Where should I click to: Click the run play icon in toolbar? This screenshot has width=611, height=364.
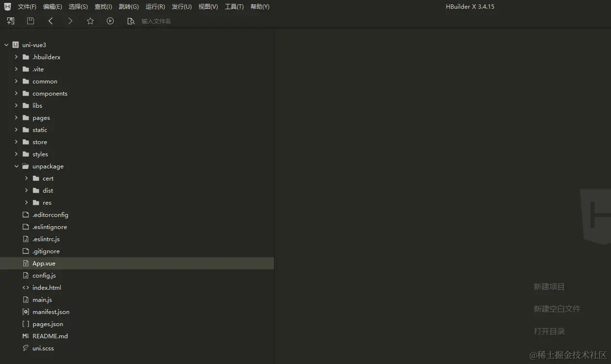point(110,21)
